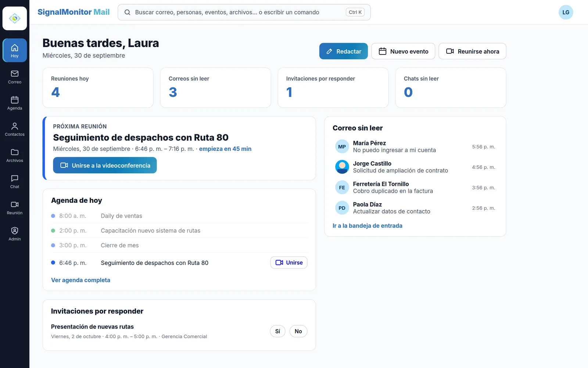The image size is (588, 368).
Task: Open email 'Solicitud de ampliación de contrato'
Action: point(415,167)
